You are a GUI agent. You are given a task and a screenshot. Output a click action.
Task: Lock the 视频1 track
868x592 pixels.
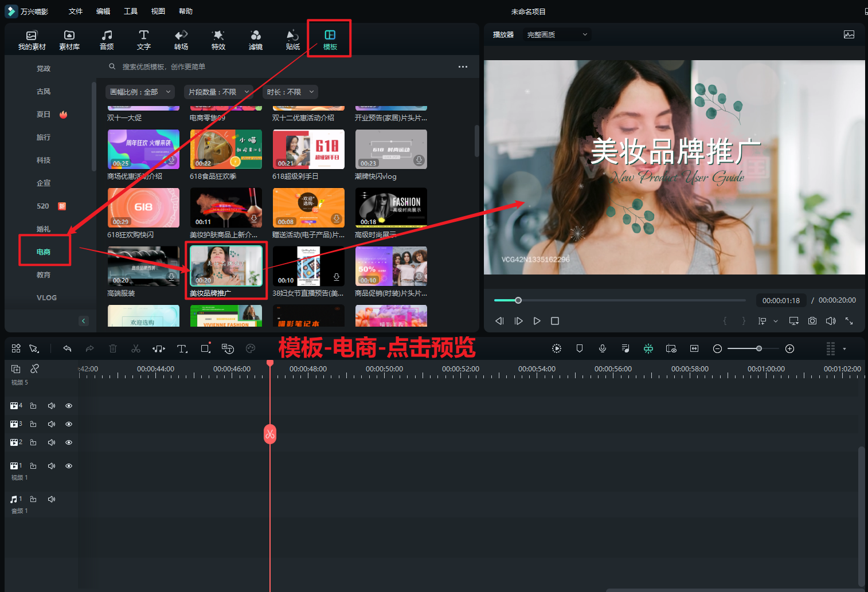[x=33, y=466]
